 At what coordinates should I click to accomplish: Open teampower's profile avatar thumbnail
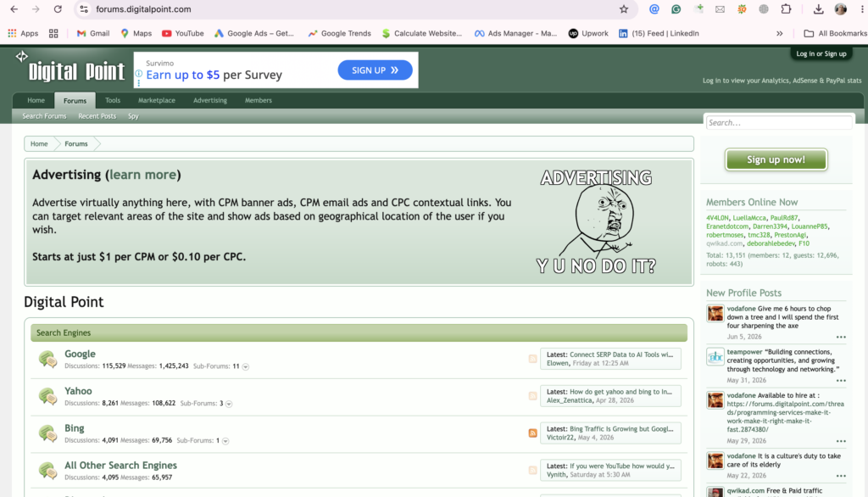point(715,356)
